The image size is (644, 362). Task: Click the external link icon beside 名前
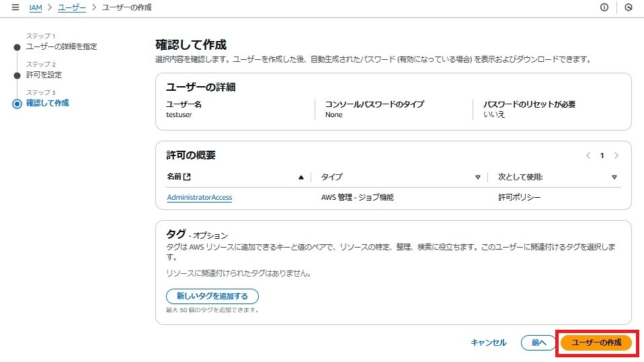click(x=187, y=177)
